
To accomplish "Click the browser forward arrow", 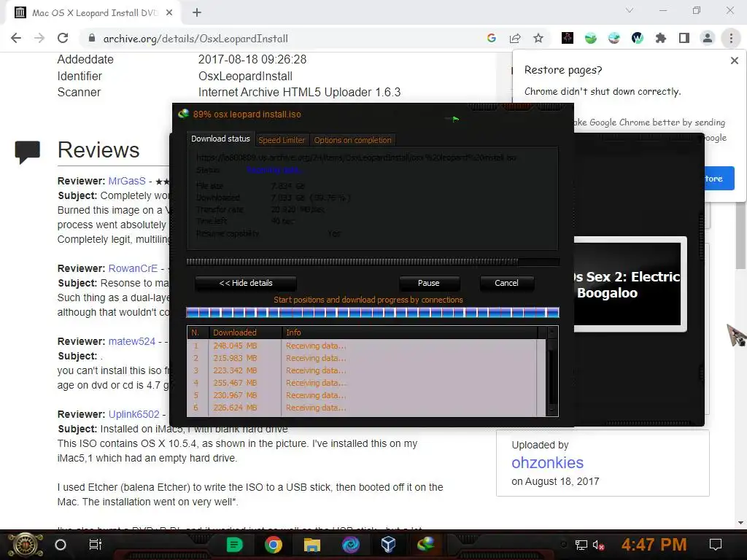I will [x=39, y=38].
